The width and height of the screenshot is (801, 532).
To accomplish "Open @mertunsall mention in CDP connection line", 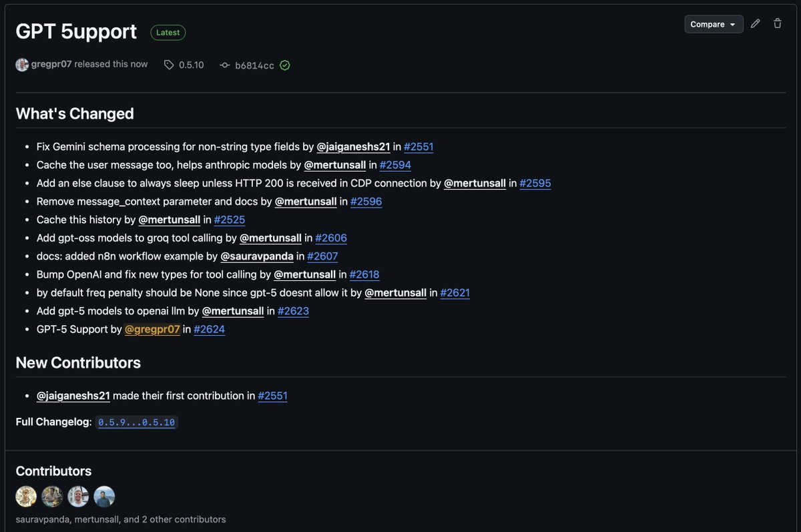I will [475, 183].
